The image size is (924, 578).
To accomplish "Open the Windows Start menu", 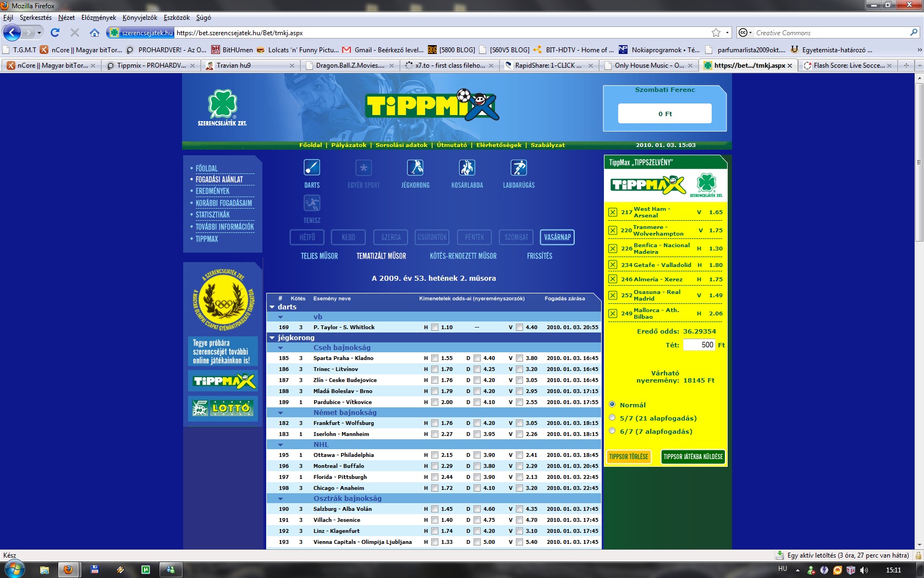I will 14,569.
